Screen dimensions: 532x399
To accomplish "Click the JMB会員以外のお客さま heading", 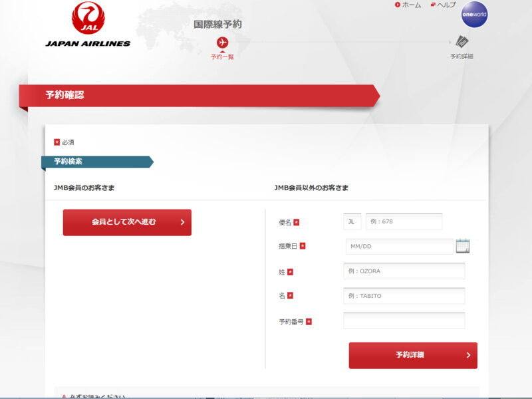I will coord(311,188).
